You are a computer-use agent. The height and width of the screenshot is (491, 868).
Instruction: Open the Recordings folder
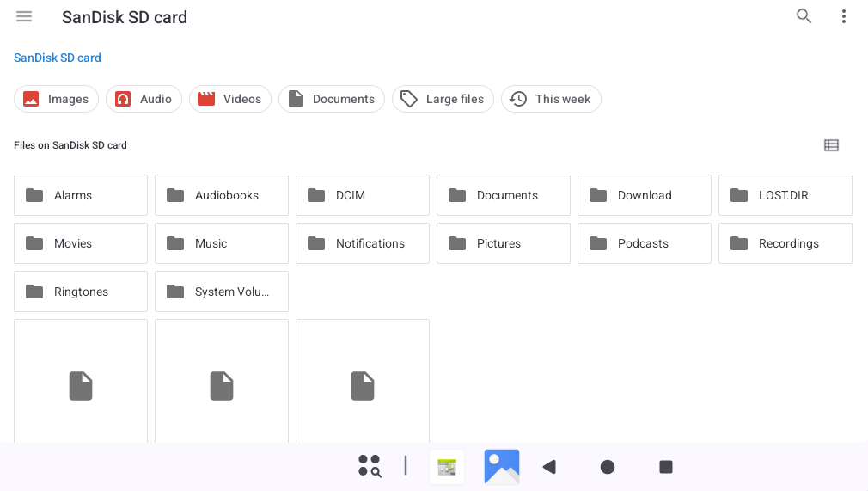(785, 243)
